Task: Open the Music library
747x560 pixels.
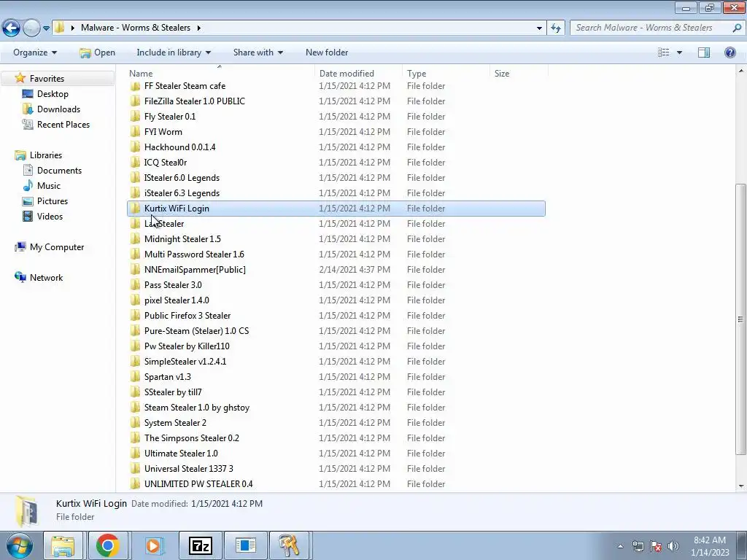Action: click(49, 186)
